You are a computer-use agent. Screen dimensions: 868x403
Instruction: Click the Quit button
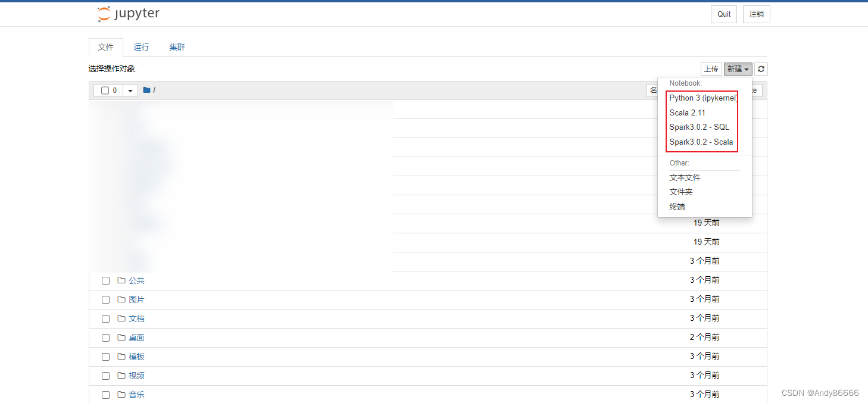point(724,14)
